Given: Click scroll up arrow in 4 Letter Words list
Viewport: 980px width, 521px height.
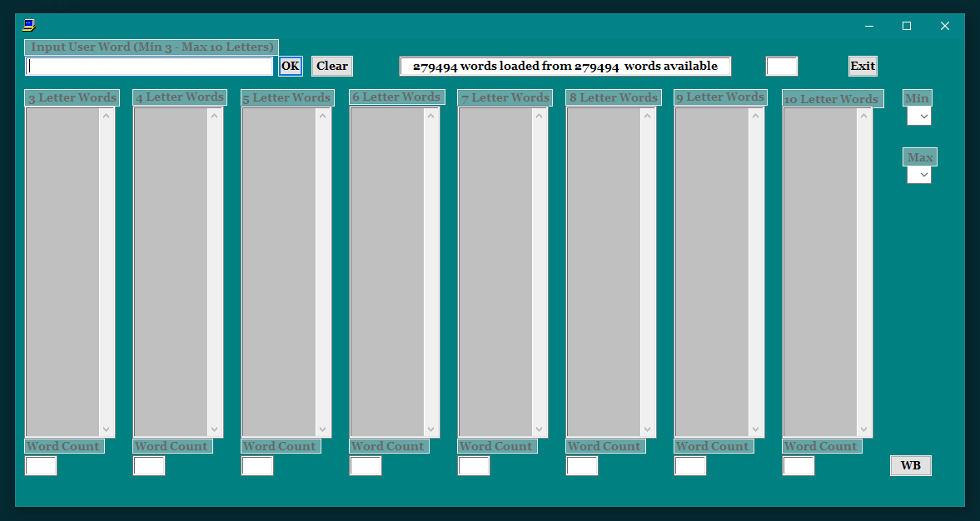Looking at the screenshot, I should click(x=214, y=116).
